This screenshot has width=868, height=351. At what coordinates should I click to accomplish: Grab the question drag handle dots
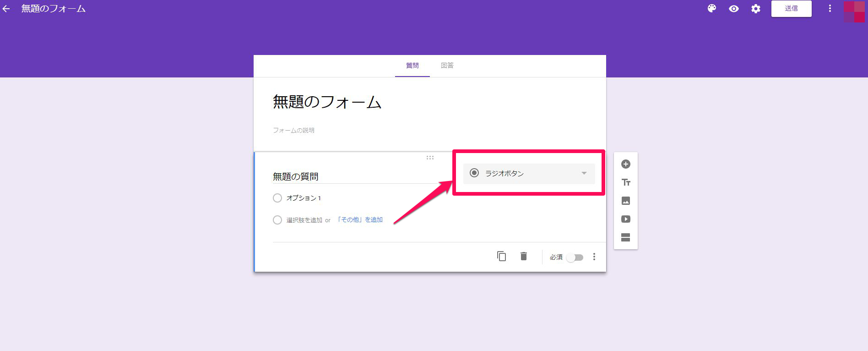(430, 158)
